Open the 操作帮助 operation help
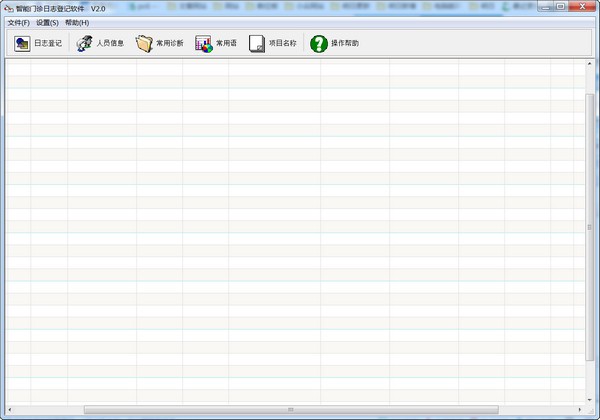The width and height of the screenshot is (600, 420). (335, 44)
